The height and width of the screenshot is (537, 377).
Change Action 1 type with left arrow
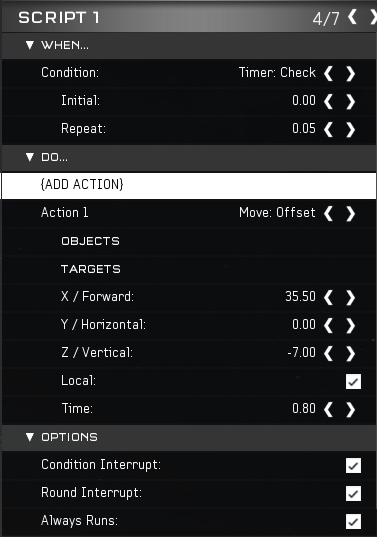tap(328, 213)
